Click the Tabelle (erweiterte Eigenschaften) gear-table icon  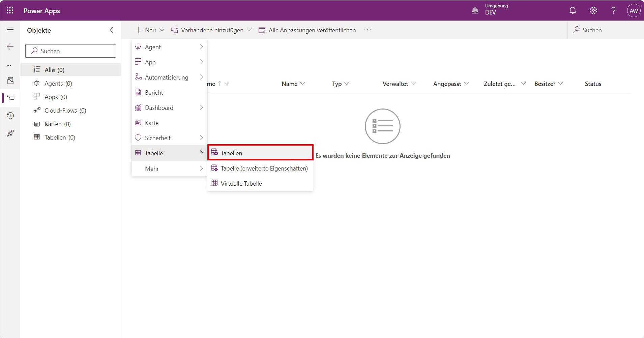(x=214, y=168)
